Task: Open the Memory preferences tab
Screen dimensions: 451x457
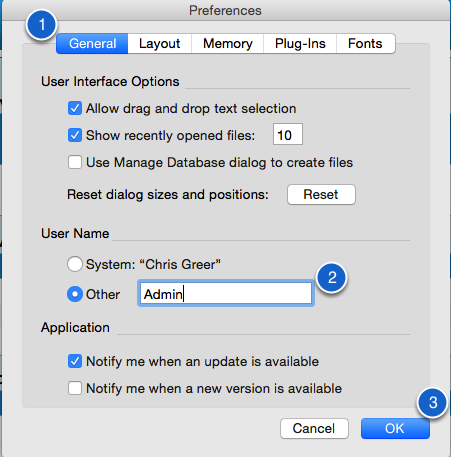Action: point(228,43)
